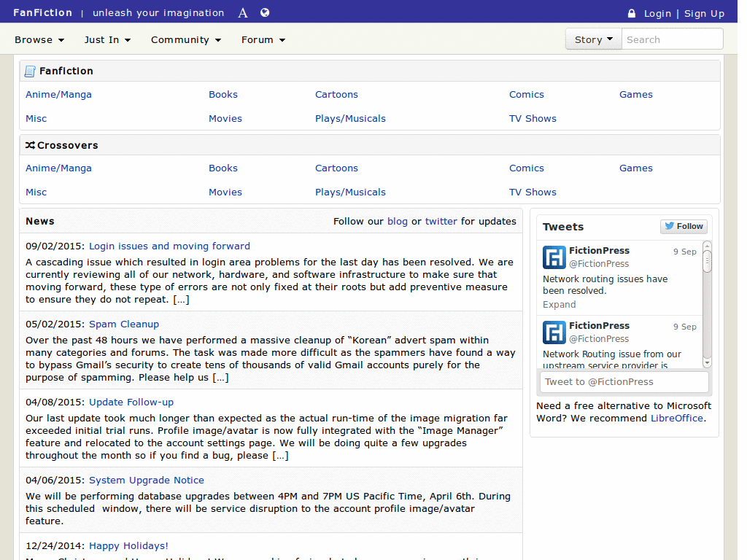Open Fanfiction Misc category
Screen dimensions: 747x560
click(x=36, y=119)
